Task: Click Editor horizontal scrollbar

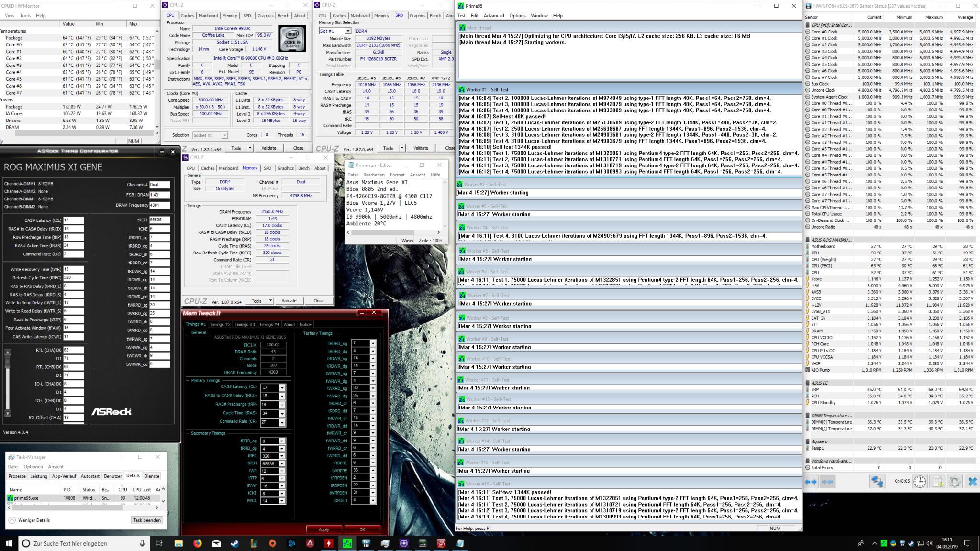Action: click(393, 232)
